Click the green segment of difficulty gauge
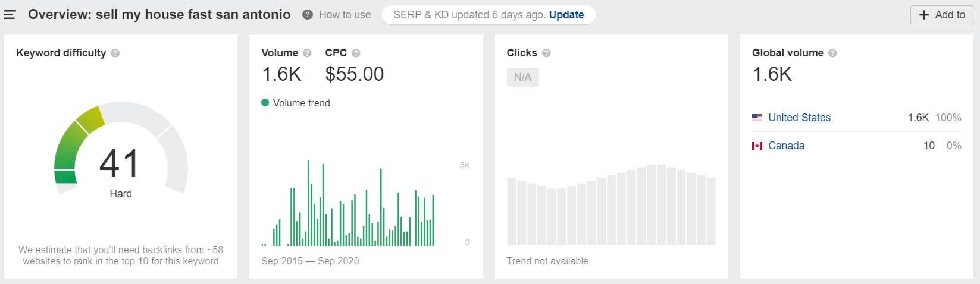The width and height of the screenshot is (980, 284). tap(68, 149)
